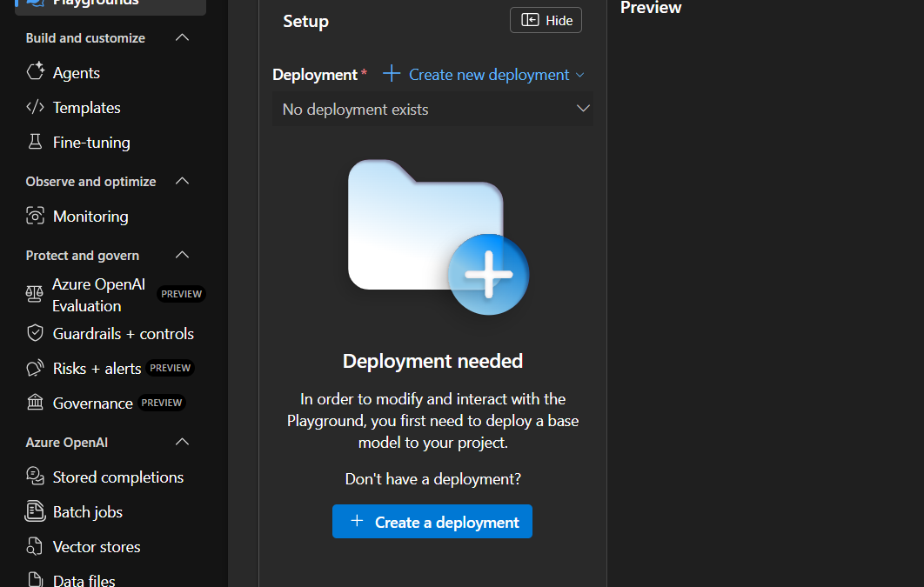Click the Create new deployment link
924x587 pixels.
489,75
